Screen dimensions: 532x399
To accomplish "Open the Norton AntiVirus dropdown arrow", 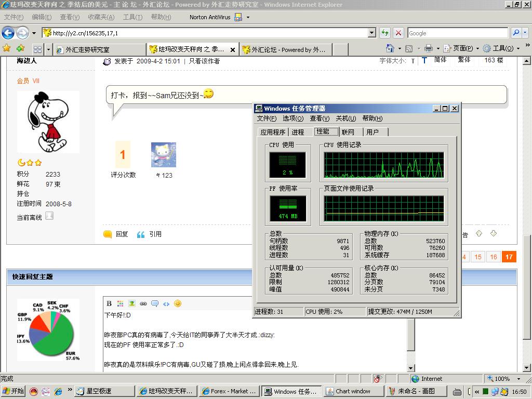I will click(x=248, y=17).
